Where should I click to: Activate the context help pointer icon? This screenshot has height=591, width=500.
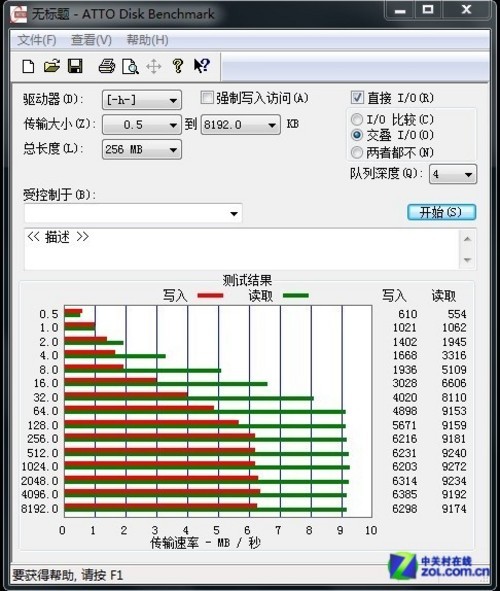tap(202, 66)
